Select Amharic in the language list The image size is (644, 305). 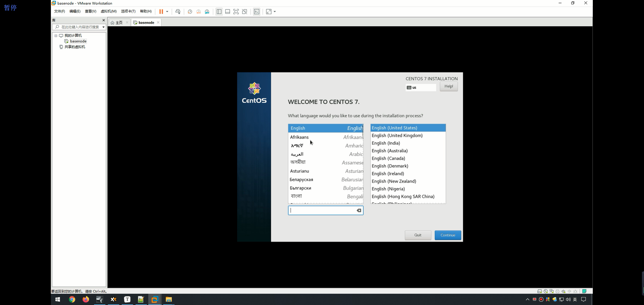point(326,146)
